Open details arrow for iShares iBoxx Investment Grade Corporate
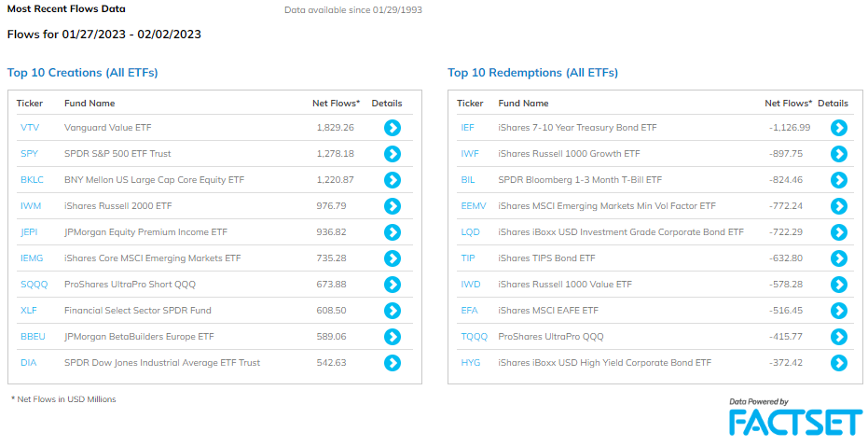The image size is (868, 446). pos(839,232)
